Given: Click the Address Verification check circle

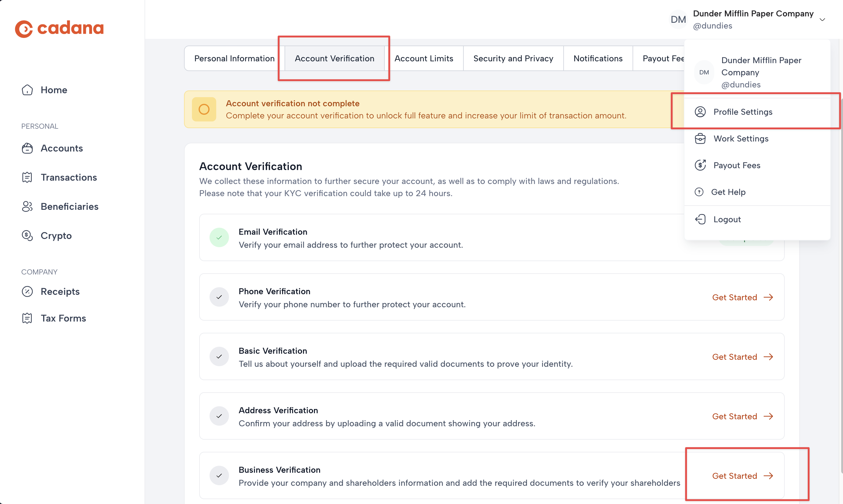Looking at the screenshot, I should click(x=219, y=416).
